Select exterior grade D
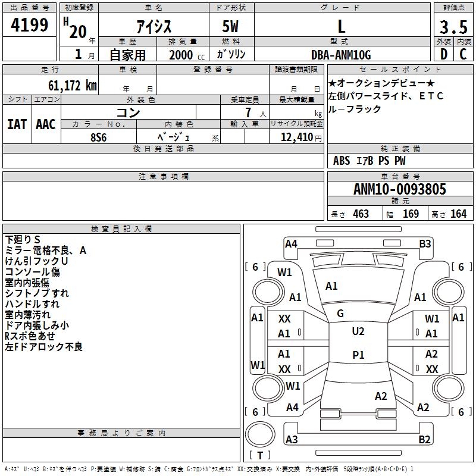The width and height of the screenshot is (476, 476). pyautogui.click(x=444, y=54)
